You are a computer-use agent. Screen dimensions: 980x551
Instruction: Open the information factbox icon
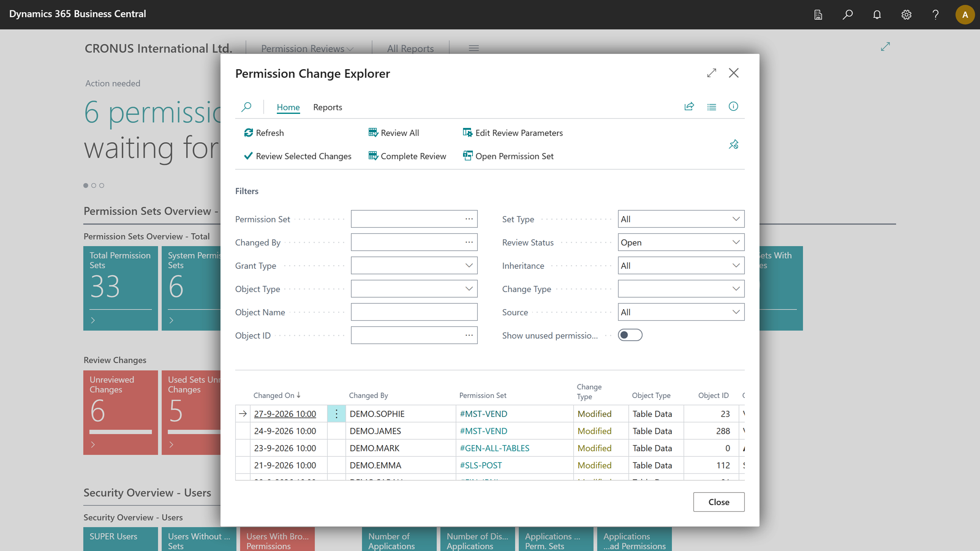point(733,107)
